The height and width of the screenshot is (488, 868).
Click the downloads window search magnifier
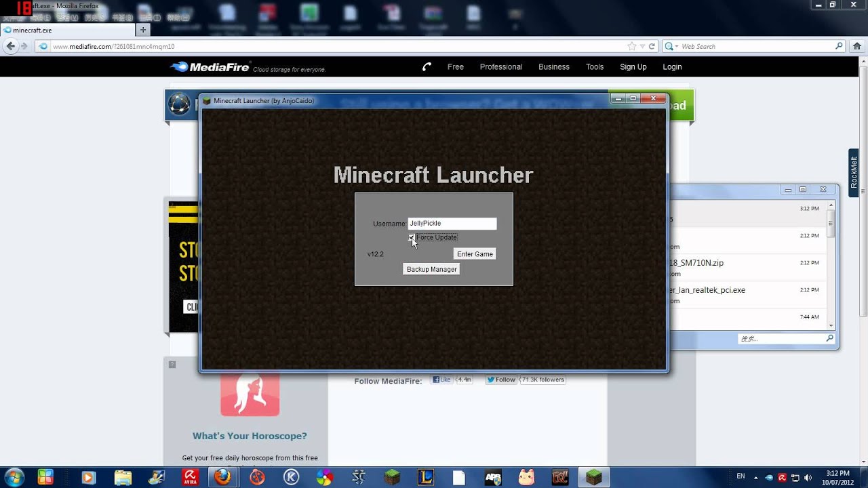point(829,338)
